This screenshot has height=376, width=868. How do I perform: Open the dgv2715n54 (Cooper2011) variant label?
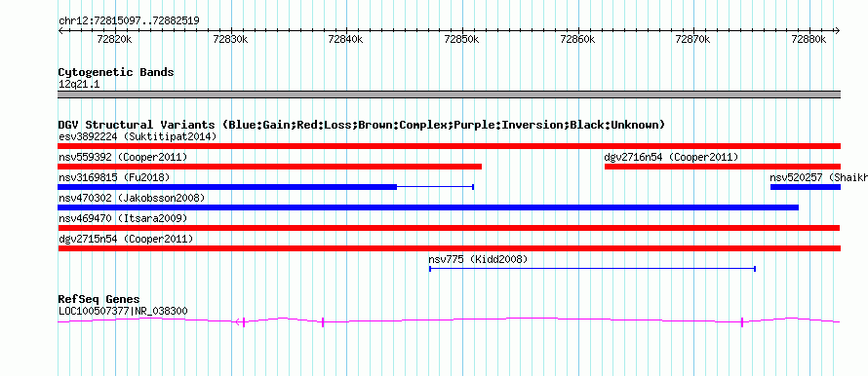click(126, 239)
